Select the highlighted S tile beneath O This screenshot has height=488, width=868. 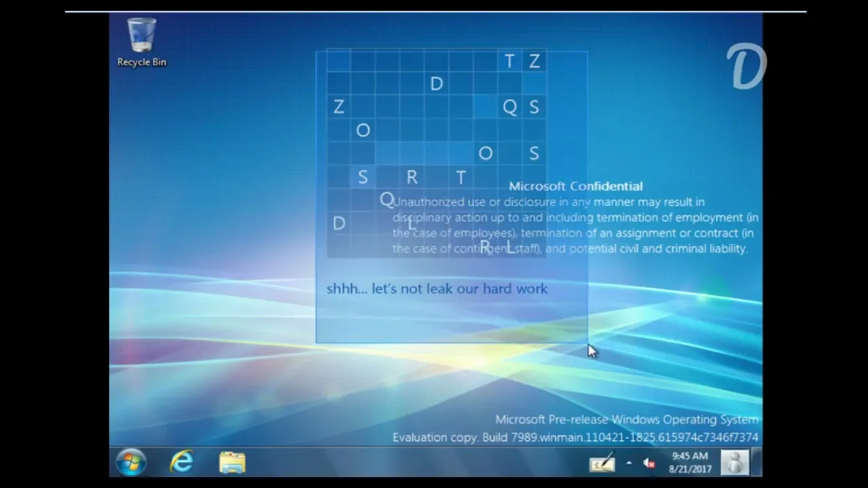(363, 177)
